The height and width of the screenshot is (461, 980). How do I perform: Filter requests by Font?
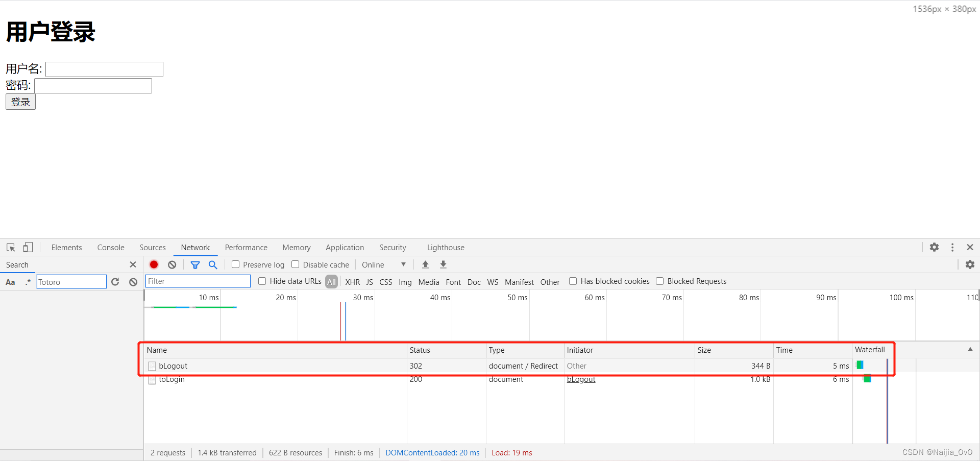click(x=453, y=282)
